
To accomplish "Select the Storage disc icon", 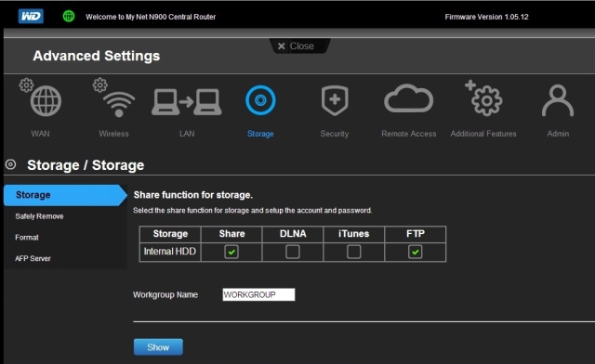I will (x=260, y=100).
